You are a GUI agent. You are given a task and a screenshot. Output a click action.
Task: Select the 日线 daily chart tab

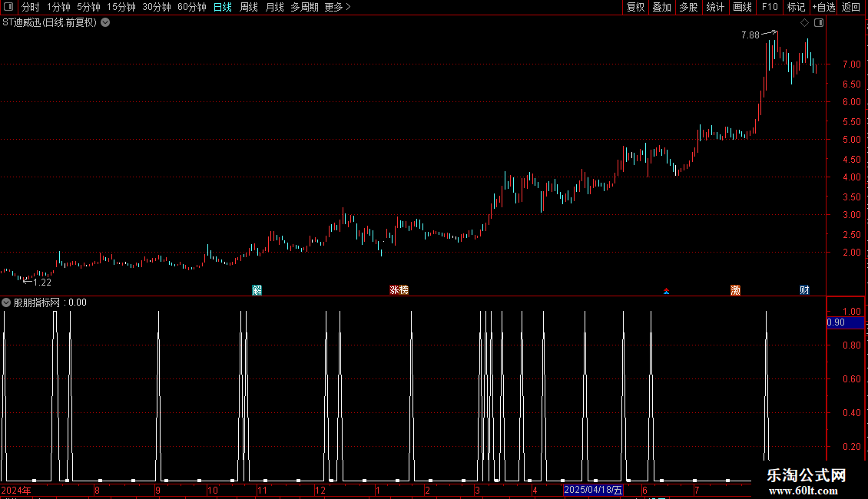click(223, 7)
